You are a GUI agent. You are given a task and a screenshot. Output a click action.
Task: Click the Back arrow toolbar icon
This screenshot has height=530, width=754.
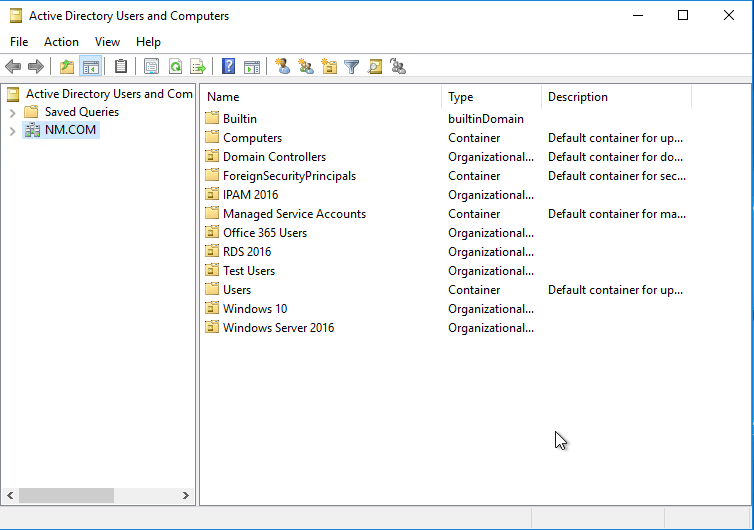13,66
